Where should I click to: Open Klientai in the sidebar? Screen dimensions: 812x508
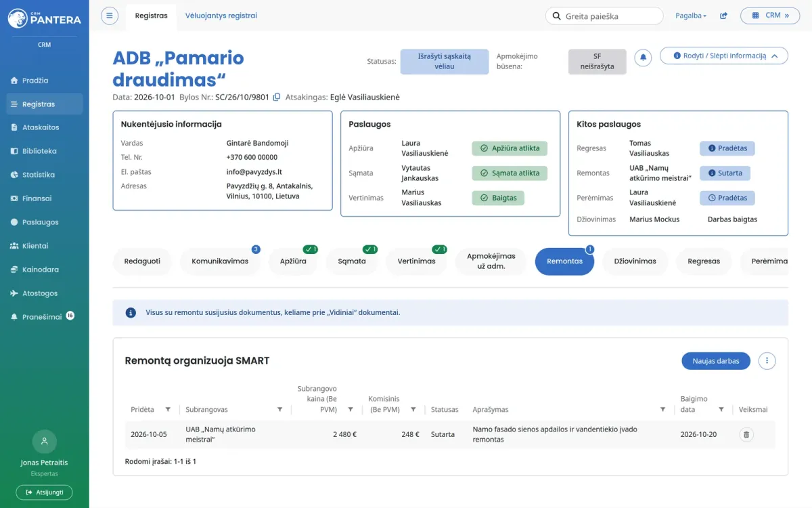click(45, 246)
